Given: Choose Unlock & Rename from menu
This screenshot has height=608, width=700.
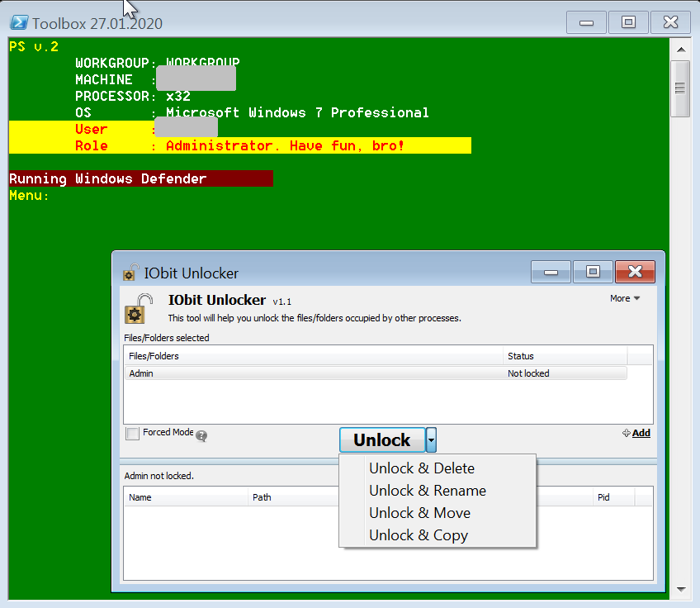Looking at the screenshot, I should click(x=428, y=491).
